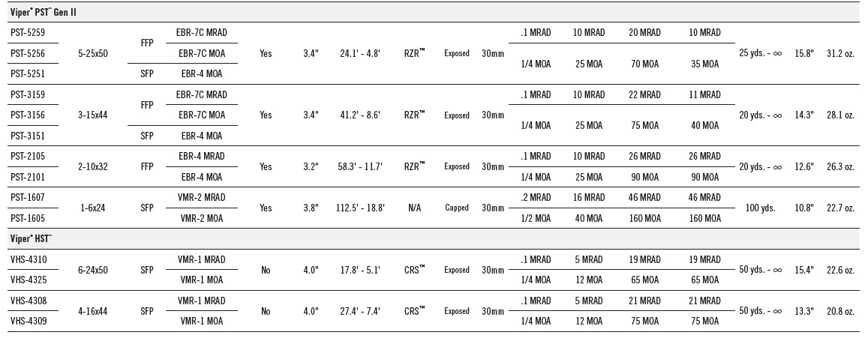Click the VMR-2 MOA reticle cell

202,218
